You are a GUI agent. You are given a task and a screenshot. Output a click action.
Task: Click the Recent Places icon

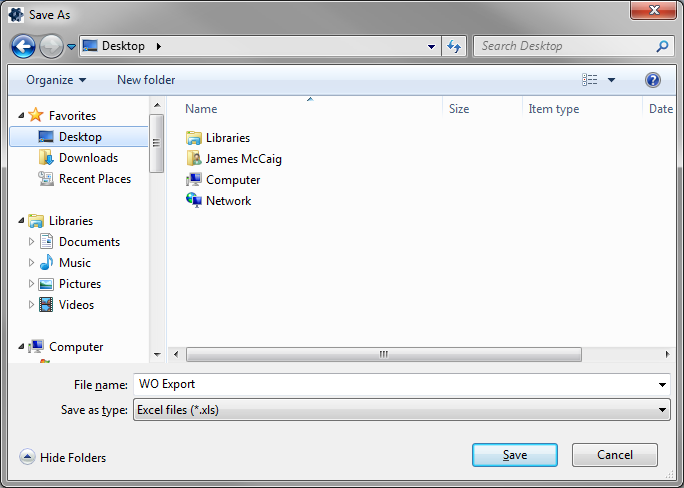pos(46,178)
